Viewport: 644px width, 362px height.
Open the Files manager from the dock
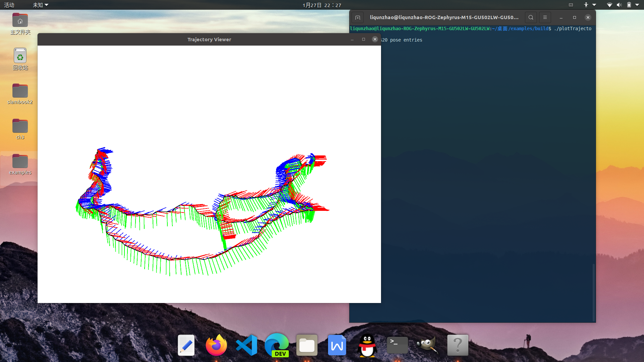[307, 345]
